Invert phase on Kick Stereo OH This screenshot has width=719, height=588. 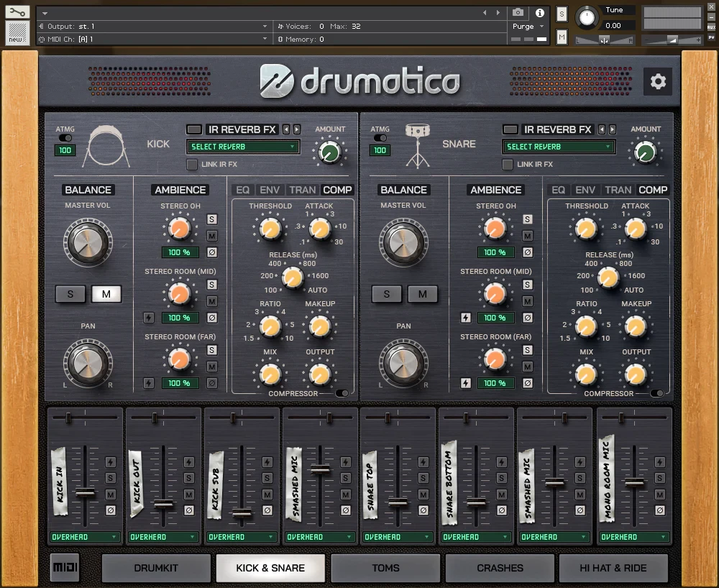tap(212, 252)
